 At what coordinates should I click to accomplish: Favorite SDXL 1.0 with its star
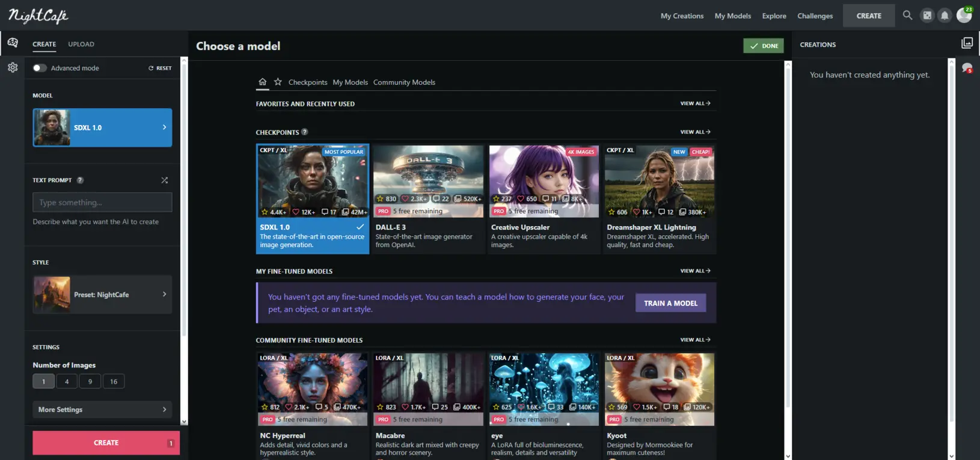pos(265,212)
